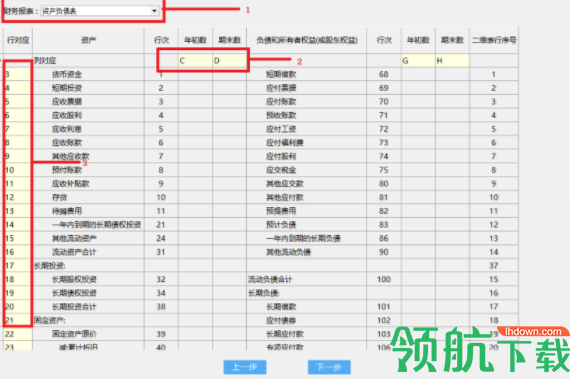This screenshot has width=570, height=379.
Task: Edit yellow row-mapping cell 10 beside 预付账款
Action: [17, 170]
